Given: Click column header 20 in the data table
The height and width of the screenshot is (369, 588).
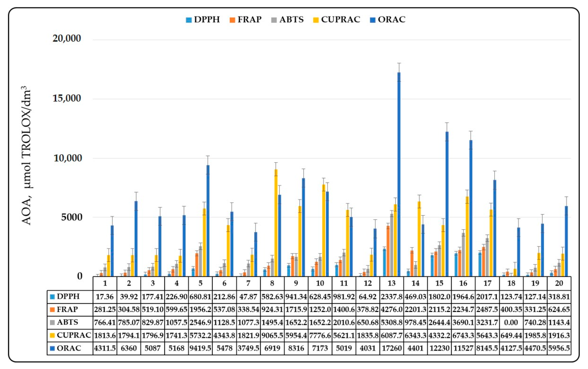Looking at the screenshot, I should pyautogui.click(x=559, y=283).
